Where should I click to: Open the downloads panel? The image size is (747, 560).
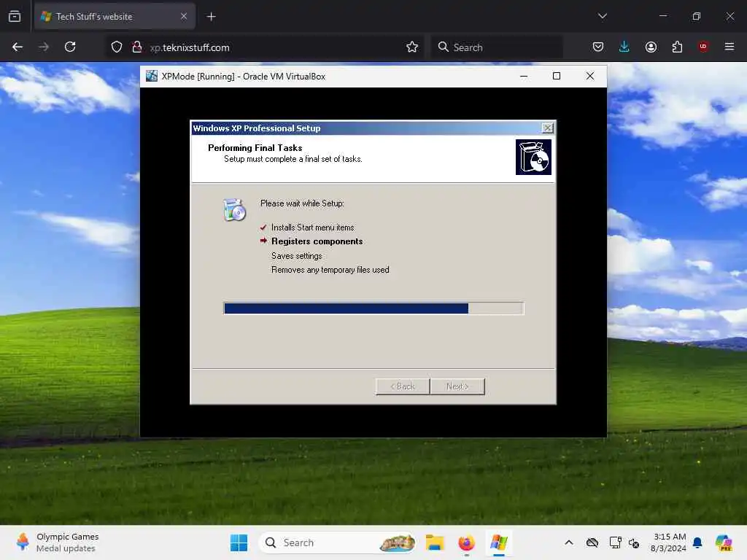(624, 47)
